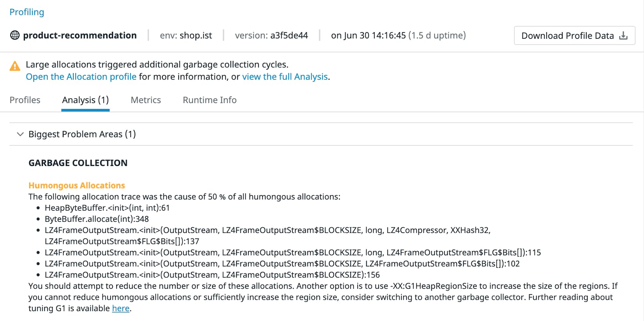The image size is (644, 321).
Task: Collapse the Biggest Problem Areas chevron
Action: 21,134
